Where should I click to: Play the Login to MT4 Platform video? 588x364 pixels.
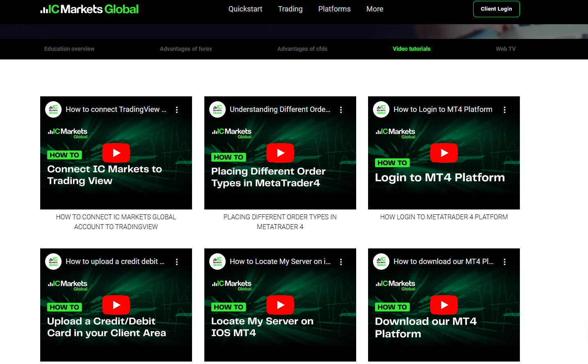click(444, 153)
